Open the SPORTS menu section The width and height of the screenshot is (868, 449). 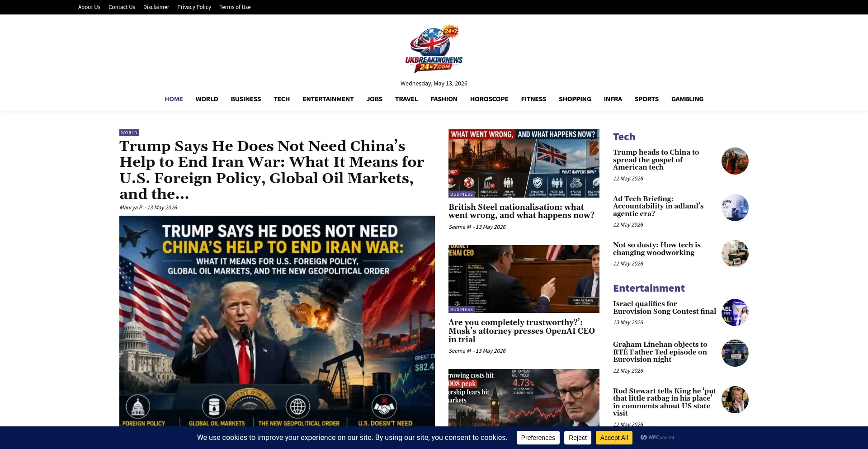coord(646,99)
